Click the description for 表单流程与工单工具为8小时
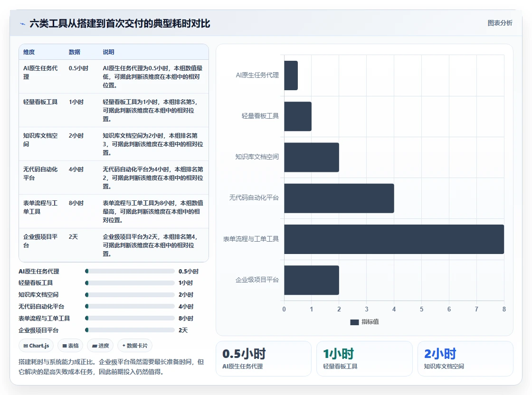 [x=153, y=212]
